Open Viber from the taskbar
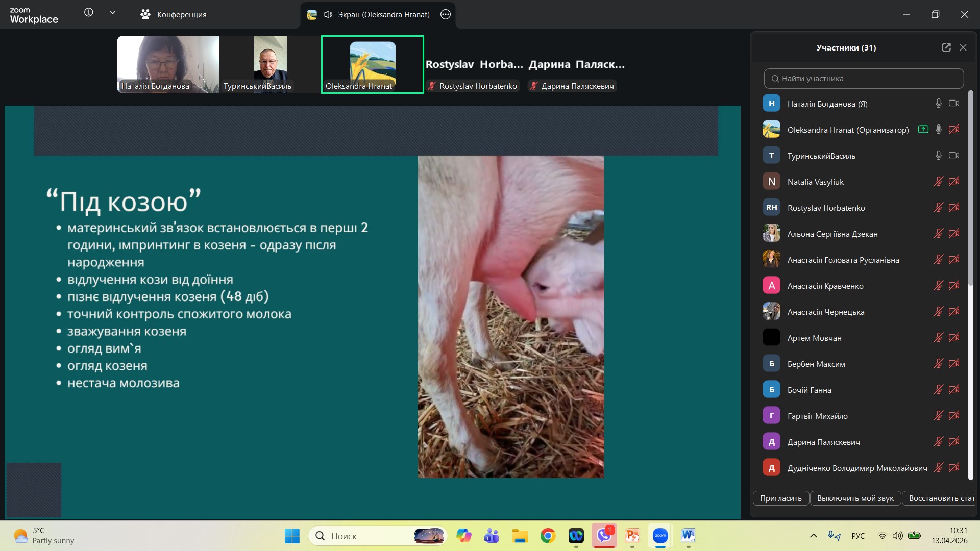Image resolution: width=980 pixels, height=551 pixels. 604,536
